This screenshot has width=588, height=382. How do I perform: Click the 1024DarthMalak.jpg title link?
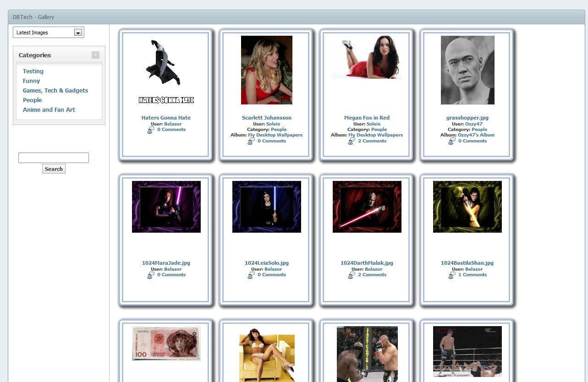tap(367, 263)
